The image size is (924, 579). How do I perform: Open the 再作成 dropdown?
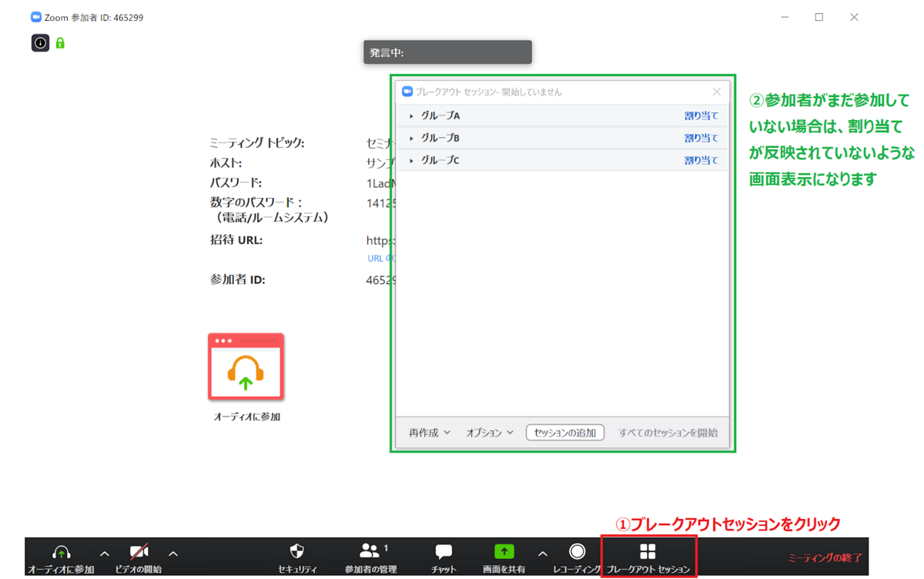(430, 433)
